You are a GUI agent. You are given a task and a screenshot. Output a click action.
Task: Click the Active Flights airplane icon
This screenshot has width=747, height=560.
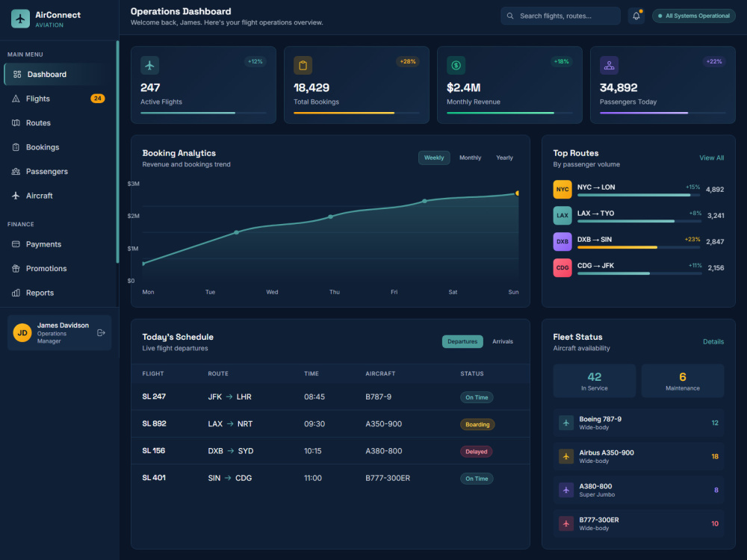[149, 65]
